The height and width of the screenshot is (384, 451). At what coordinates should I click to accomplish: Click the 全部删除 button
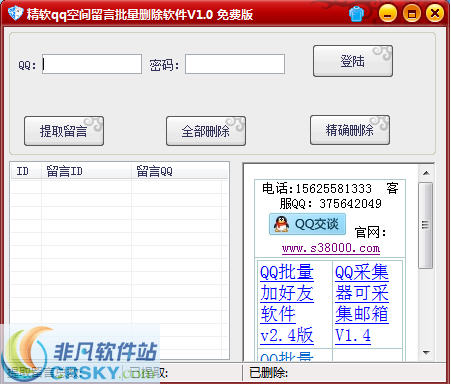(x=206, y=131)
